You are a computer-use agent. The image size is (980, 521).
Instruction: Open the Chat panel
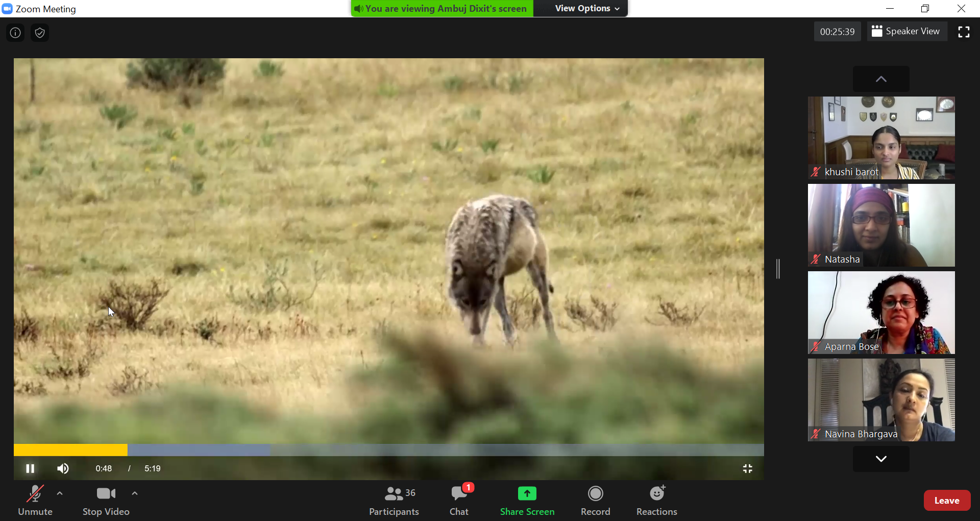[459, 501]
